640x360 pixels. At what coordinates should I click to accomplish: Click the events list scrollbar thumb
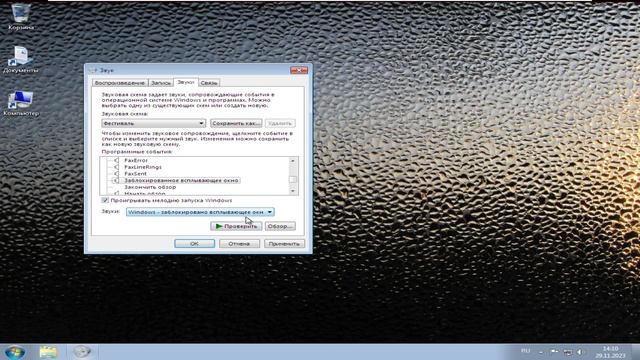click(293, 179)
